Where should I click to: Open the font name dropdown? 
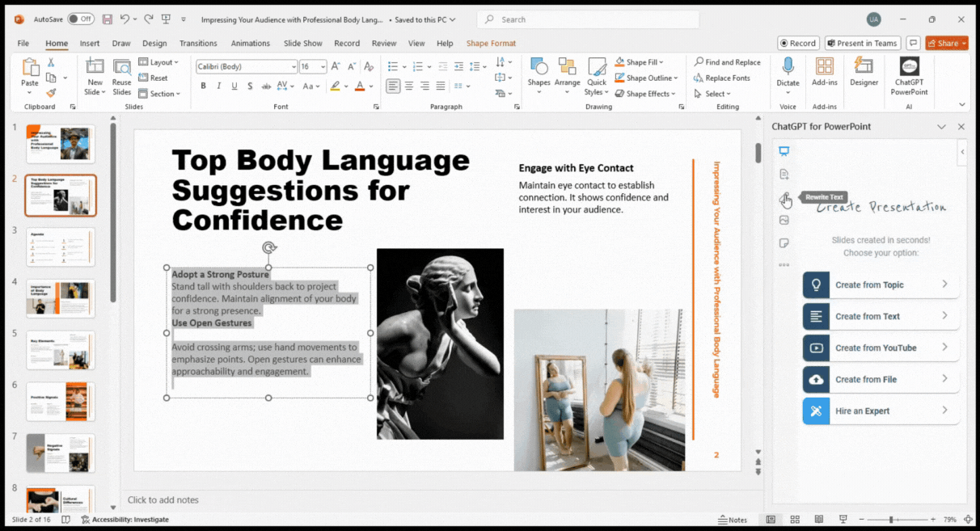(294, 67)
